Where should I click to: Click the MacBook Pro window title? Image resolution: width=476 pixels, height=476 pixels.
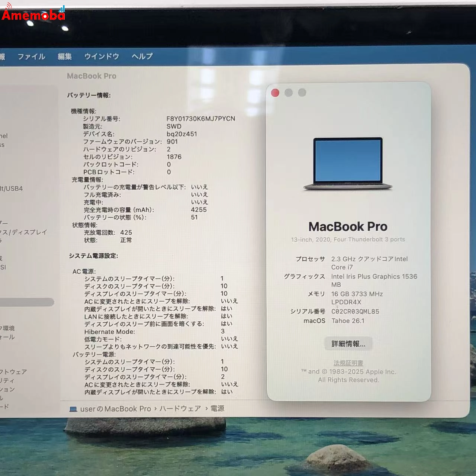[x=91, y=76]
